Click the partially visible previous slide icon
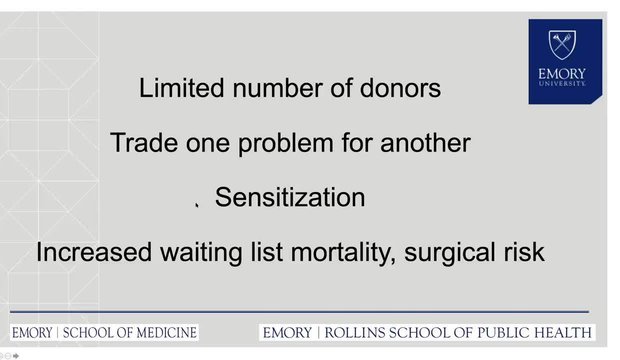 1,356
